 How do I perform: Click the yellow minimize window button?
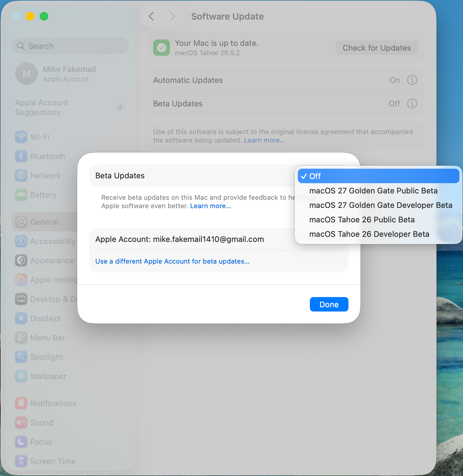(x=30, y=16)
